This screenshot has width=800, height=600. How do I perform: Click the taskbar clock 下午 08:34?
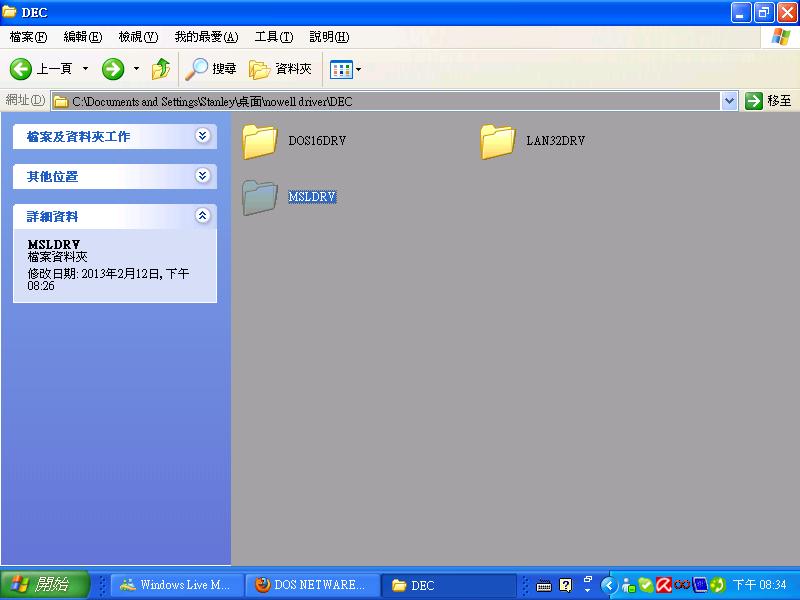click(x=759, y=585)
